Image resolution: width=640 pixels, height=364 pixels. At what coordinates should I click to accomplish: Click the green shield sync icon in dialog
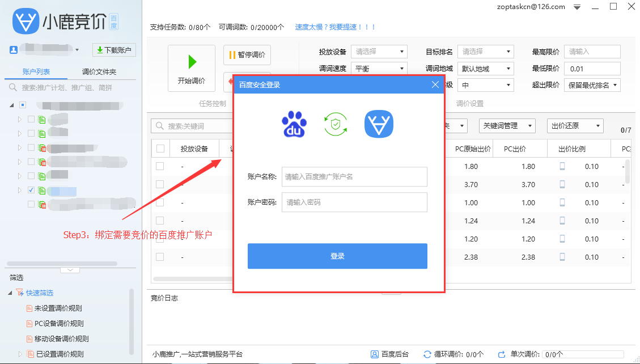pos(336,124)
